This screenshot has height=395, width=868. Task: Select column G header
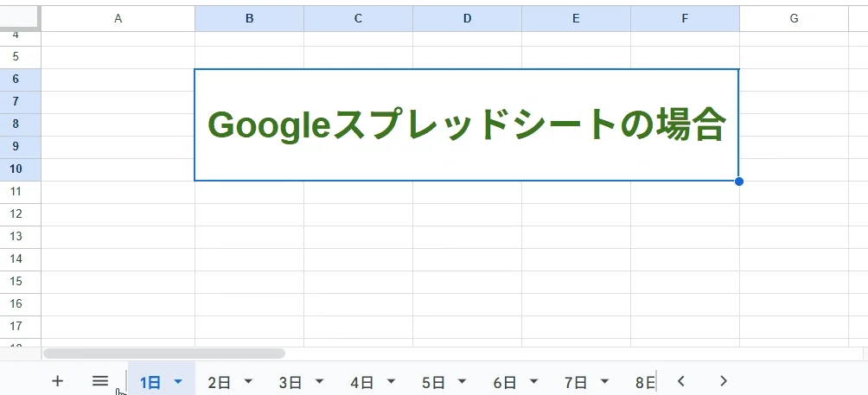tap(794, 19)
